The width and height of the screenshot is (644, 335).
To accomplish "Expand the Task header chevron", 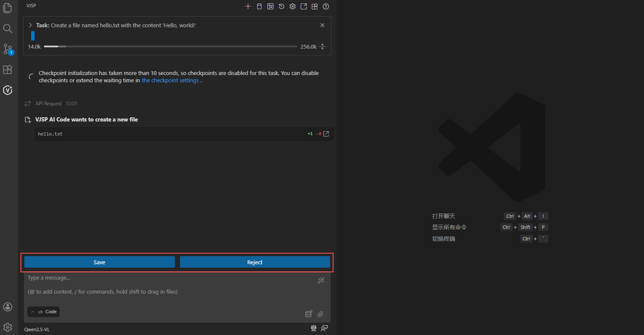I will tap(30, 25).
